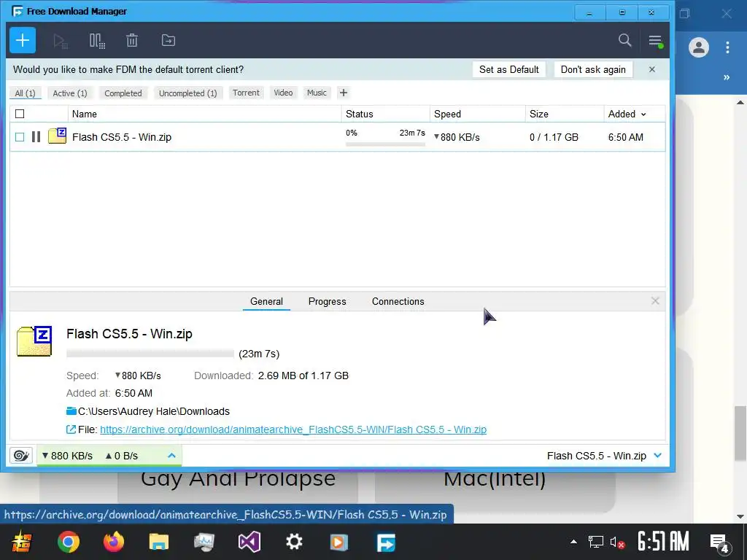Click browser scroll-down arrow

tap(740, 516)
